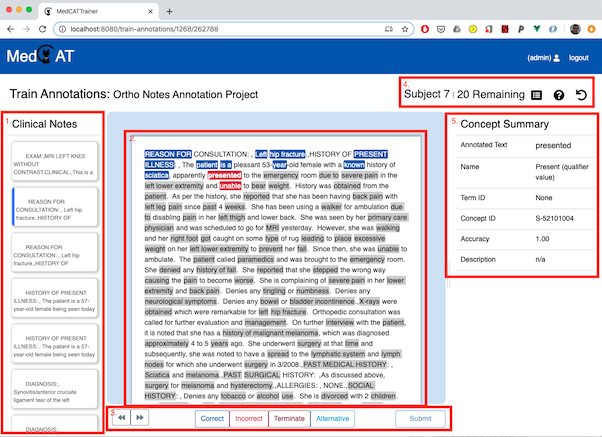This screenshot has height=437, width=602.
Task: Click the admin user profile icon
Action: click(x=556, y=58)
